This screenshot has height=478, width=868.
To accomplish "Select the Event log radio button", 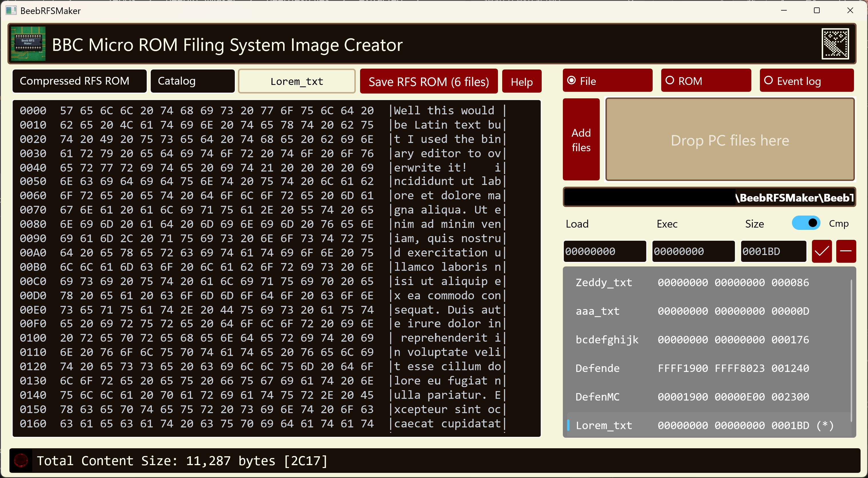I will click(x=807, y=81).
